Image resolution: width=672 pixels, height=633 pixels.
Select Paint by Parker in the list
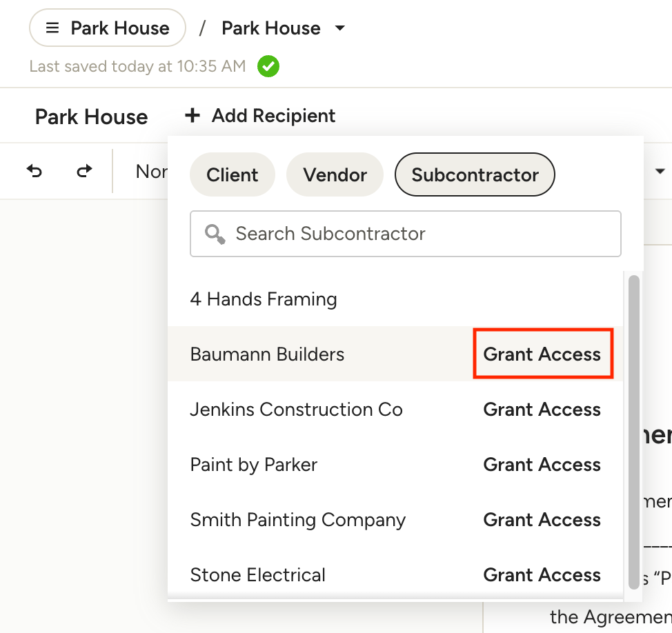click(254, 465)
